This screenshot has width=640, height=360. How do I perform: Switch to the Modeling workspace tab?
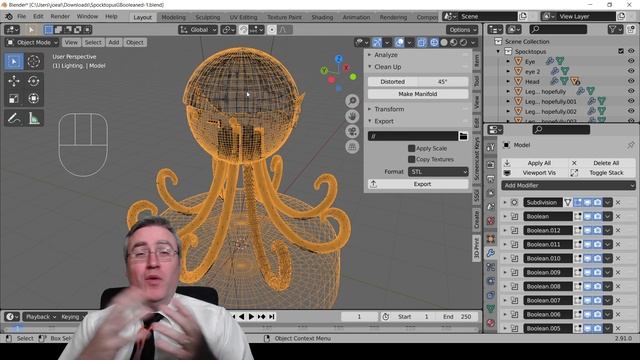coord(173,18)
